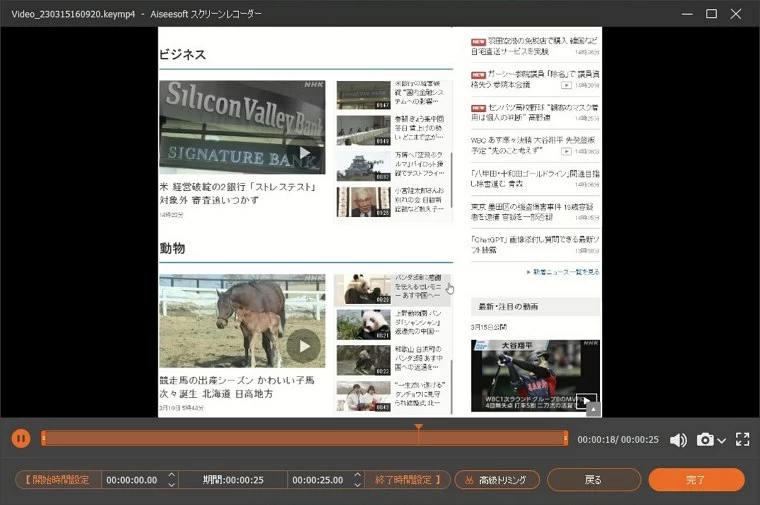Open the ChatGPT news headline link
Image resolution: width=760 pixels, height=505 pixels.
(x=535, y=245)
